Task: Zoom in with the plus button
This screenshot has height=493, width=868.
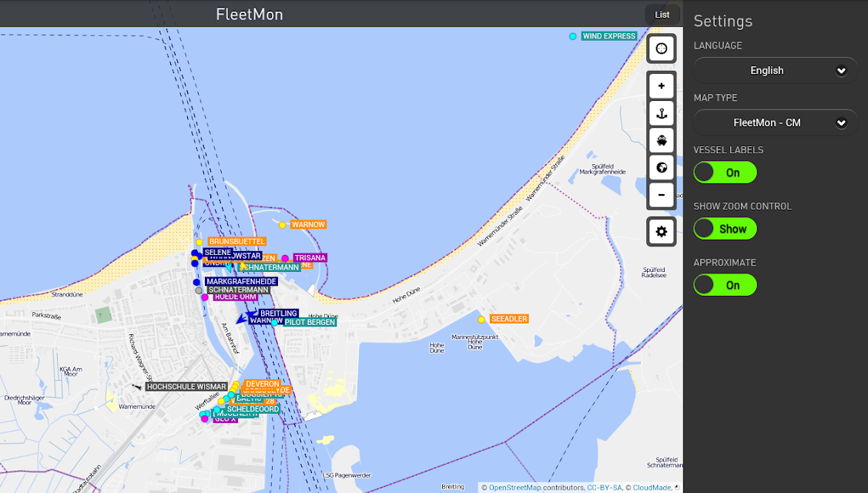Action: pyautogui.click(x=661, y=86)
